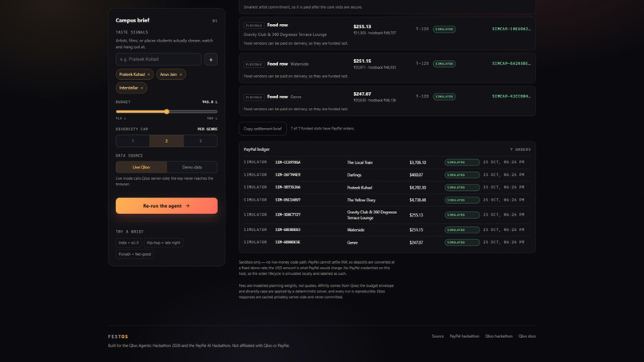Image resolution: width=644 pixels, height=362 pixels.
Task: Open order ID SIMCAP-10E6D62 on Gravity Club food row
Action: 511,30
